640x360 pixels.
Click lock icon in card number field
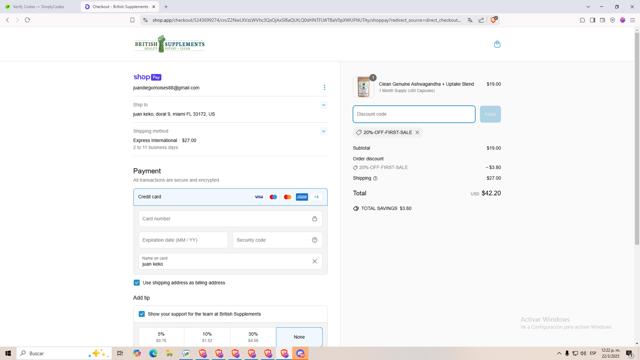point(314,219)
